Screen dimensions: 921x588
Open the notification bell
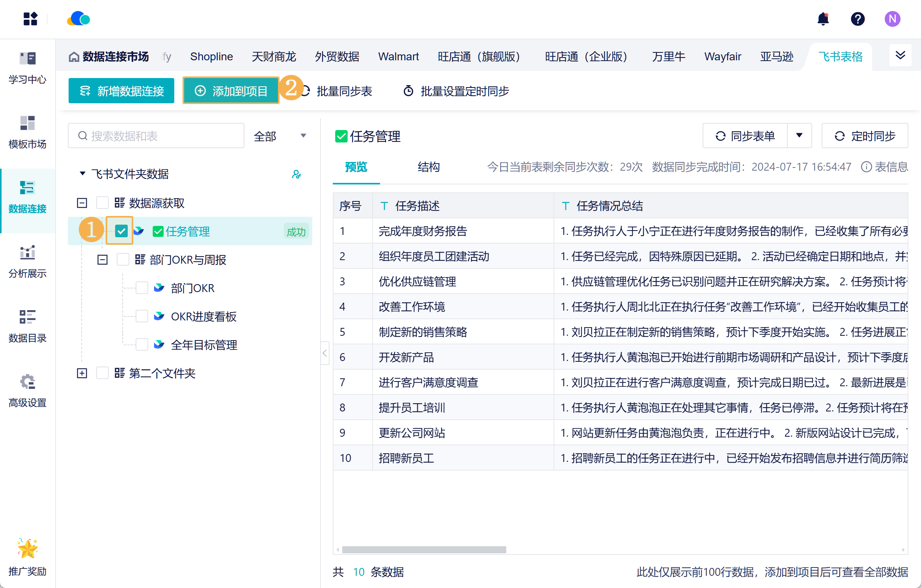coord(823,19)
